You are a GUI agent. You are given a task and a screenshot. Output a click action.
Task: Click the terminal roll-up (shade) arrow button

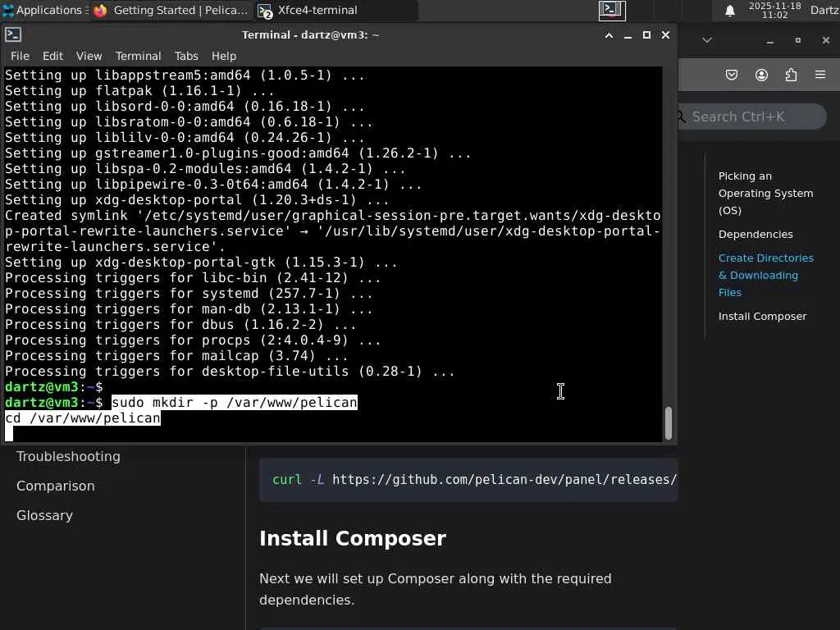tap(609, 35)
